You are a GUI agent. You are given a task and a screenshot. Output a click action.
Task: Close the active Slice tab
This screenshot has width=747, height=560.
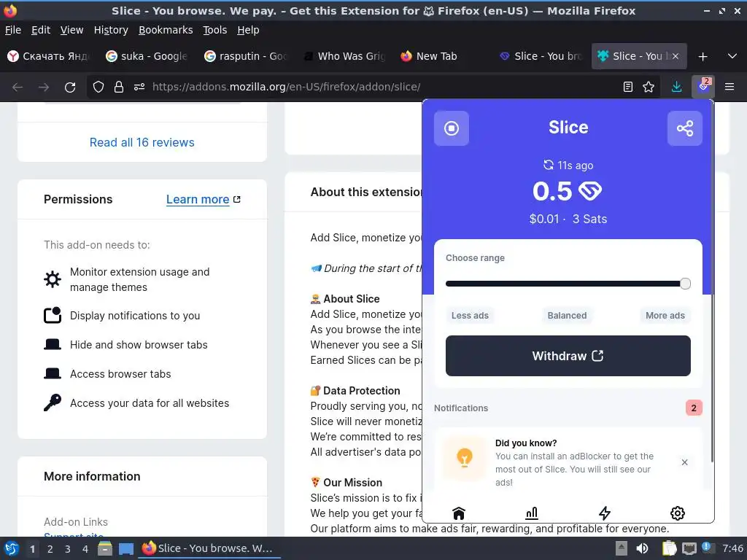pos(675,56)
